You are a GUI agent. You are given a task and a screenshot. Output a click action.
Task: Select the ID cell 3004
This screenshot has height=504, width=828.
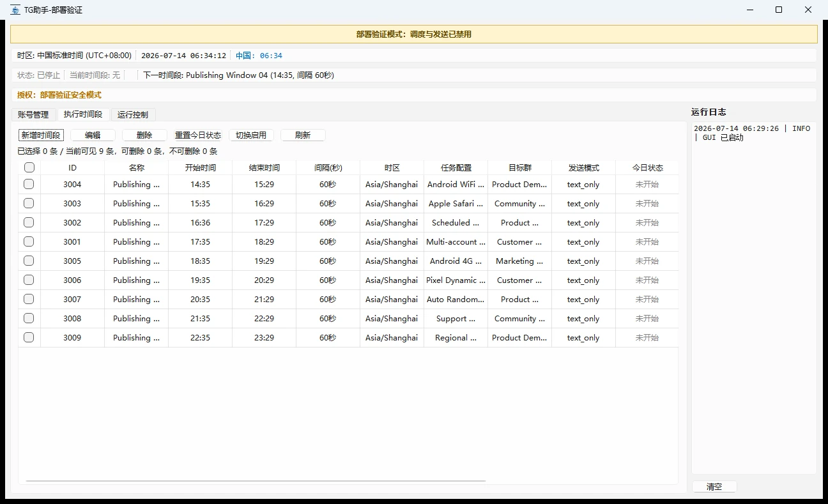tap(72, 184)
